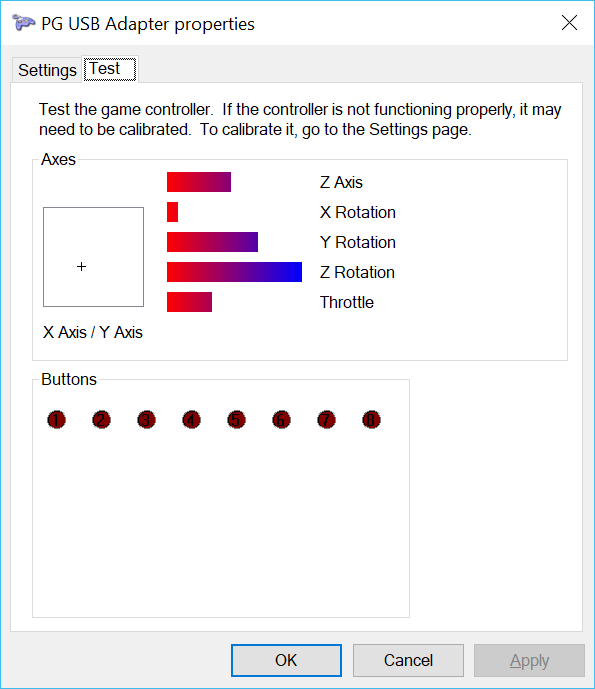The width and height of the screenshot is (595, 689).
Task: Dismiss dialog with Cancel button
Action: (408, 660)
